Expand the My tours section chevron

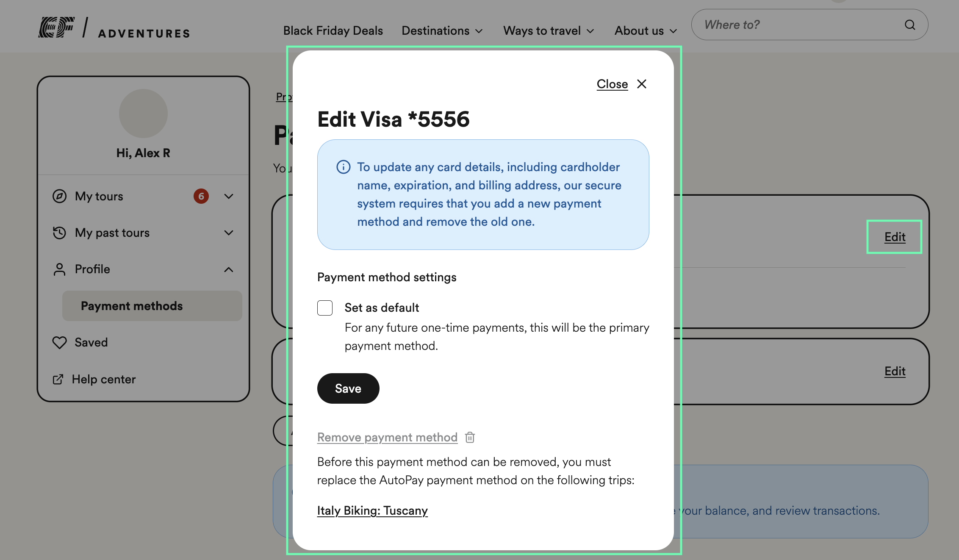(x=229, y=196)
